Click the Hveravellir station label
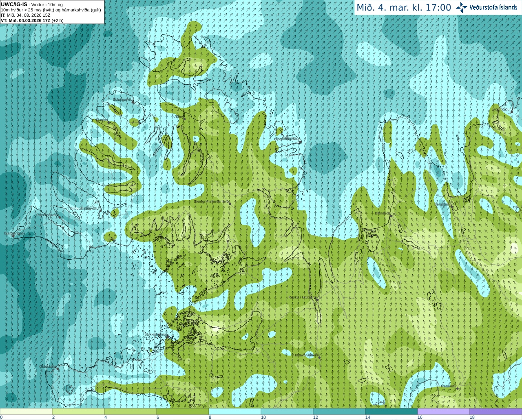The height and width of the screenshot is (420, 522). [448, 386]
